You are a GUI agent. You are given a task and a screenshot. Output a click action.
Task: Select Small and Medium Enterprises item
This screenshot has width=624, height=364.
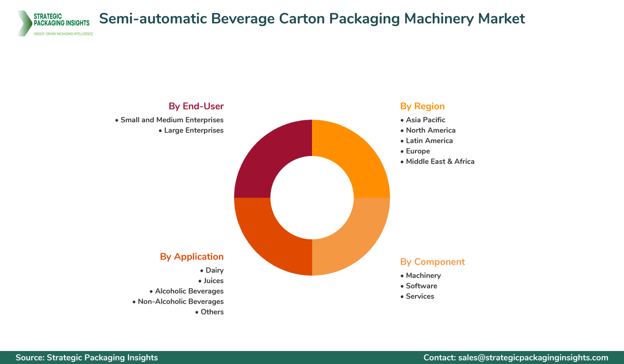(172, 120)
